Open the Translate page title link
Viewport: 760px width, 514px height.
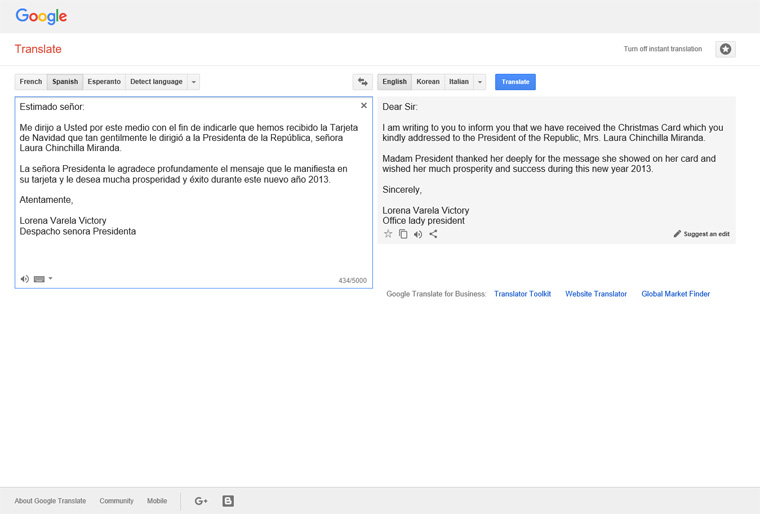(38, 49)
